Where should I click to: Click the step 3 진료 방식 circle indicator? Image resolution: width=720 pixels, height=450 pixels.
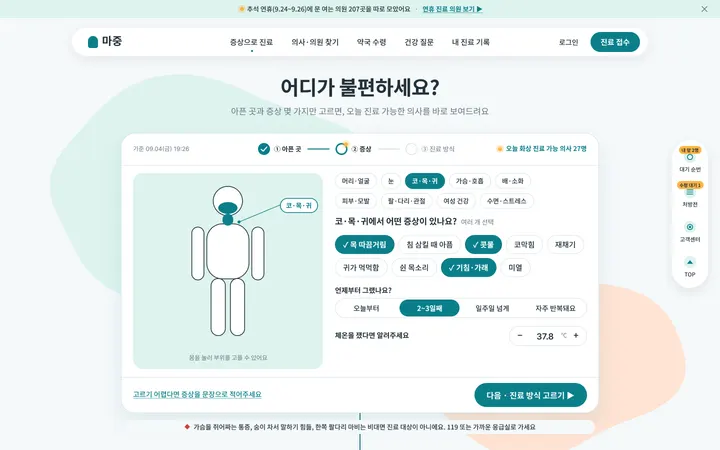pos(411,149)
